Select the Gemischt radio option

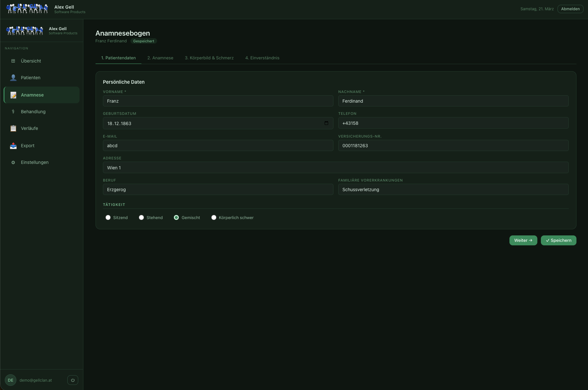click(x=176, y=217)
